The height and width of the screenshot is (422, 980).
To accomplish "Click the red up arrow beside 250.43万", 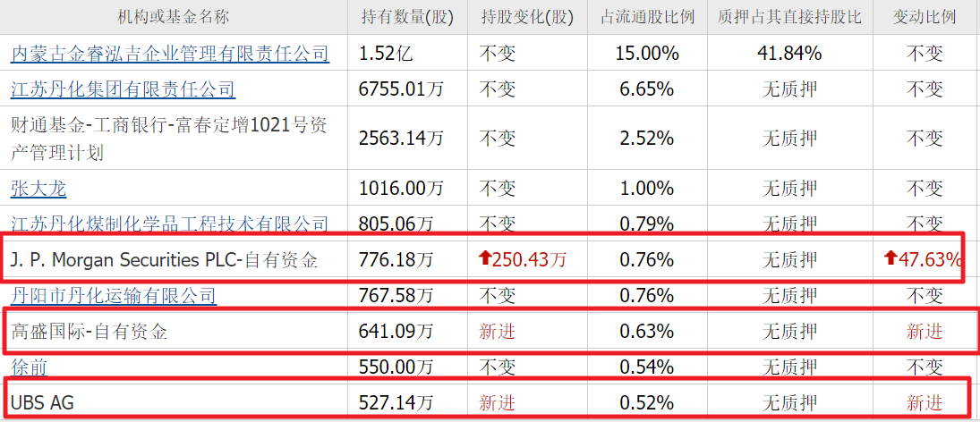I will 485,258.
